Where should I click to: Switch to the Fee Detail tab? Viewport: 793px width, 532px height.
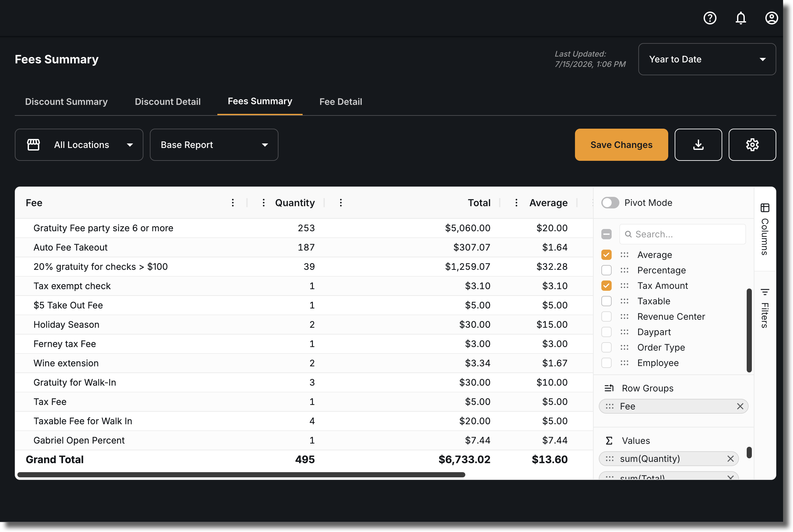click(341, 101)
